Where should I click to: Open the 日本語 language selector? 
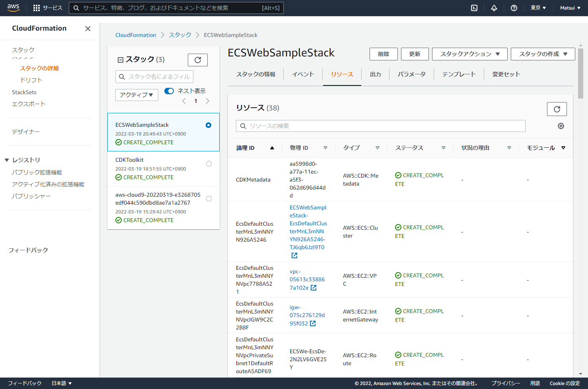[x=62, y=383]
